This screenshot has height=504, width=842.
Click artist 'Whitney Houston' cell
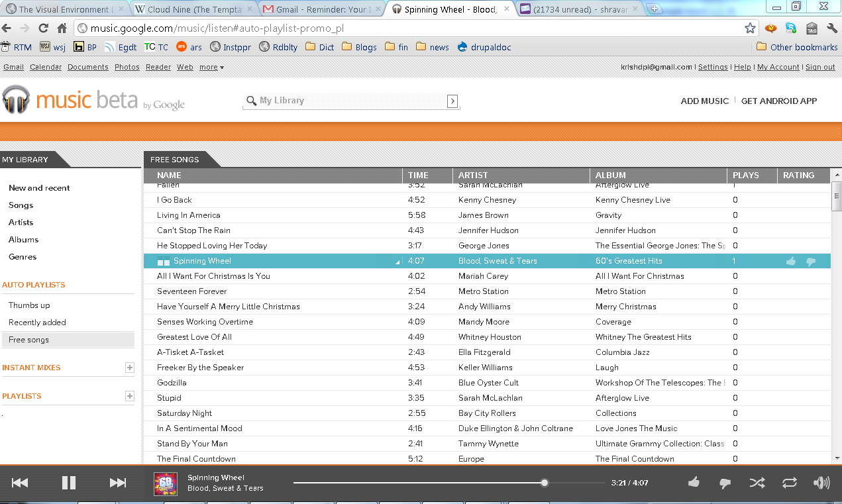[x=490, y=337]
